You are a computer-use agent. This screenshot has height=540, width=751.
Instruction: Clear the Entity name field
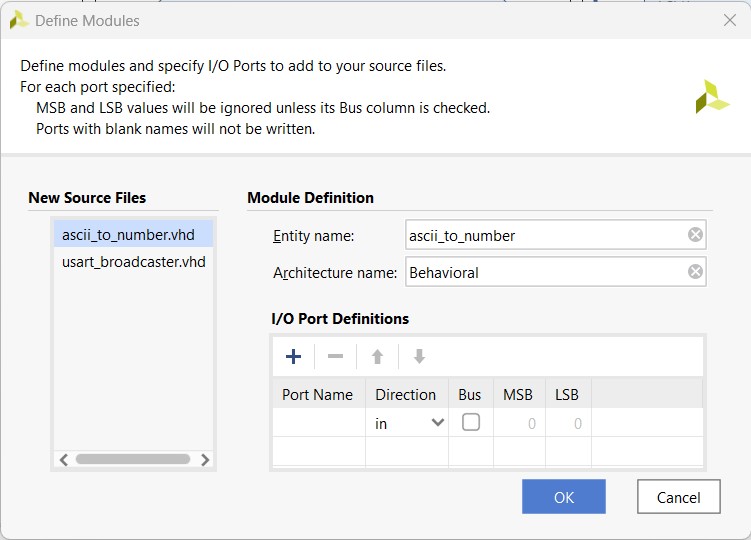(695, 236)
